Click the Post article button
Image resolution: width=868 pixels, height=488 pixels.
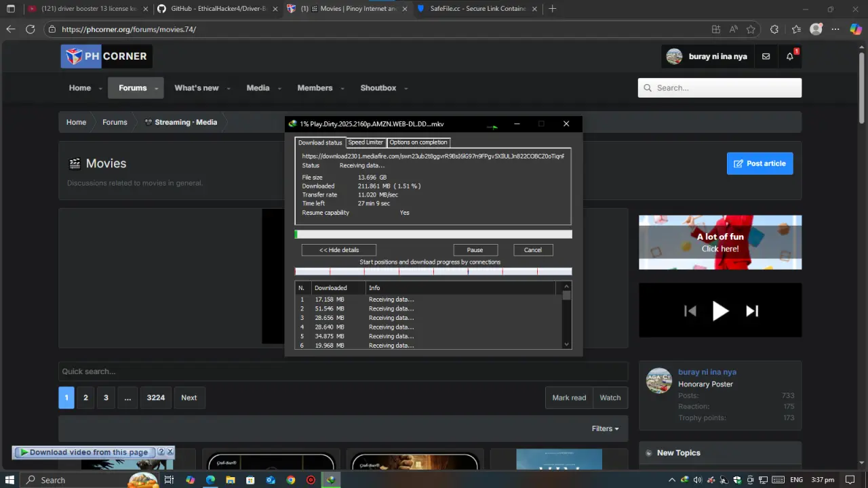point(759,163)
